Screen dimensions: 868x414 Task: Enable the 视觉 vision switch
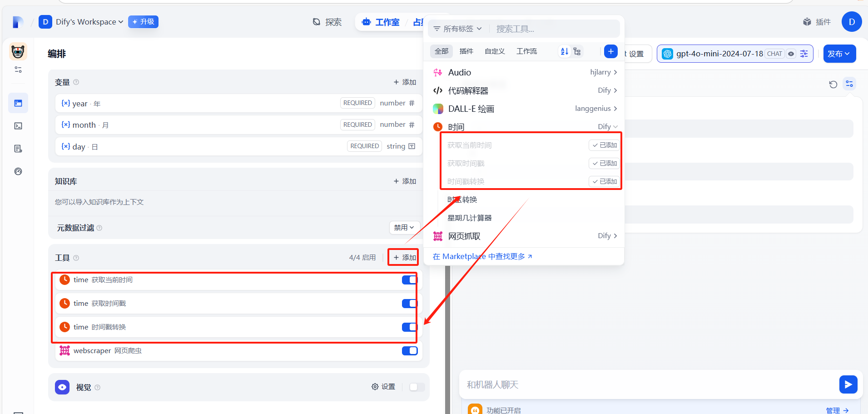tap(417, 387)
